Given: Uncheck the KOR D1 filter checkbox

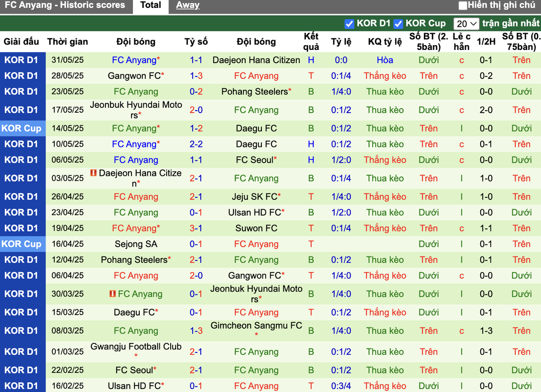Looking at the screenshot, I should click(349, 24).
